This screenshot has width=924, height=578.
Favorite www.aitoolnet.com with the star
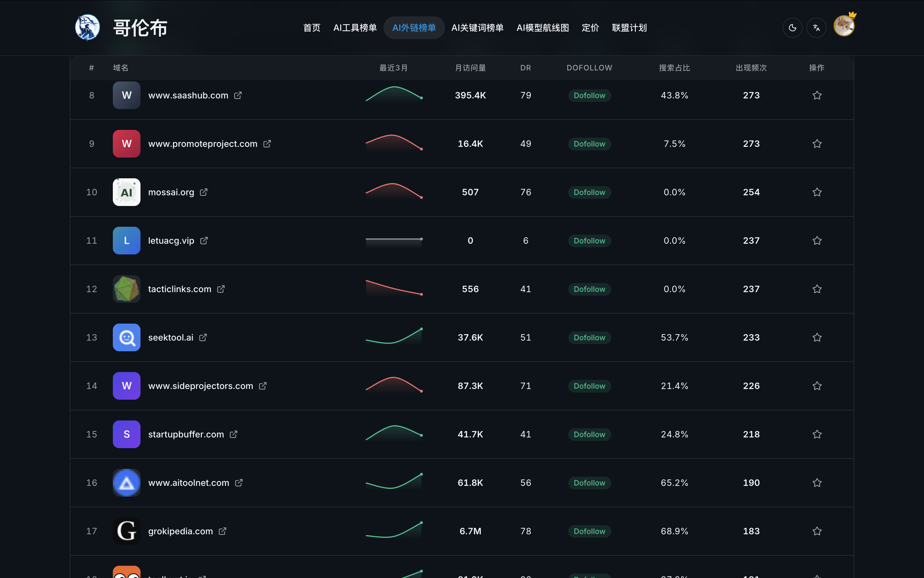point(817,483)
